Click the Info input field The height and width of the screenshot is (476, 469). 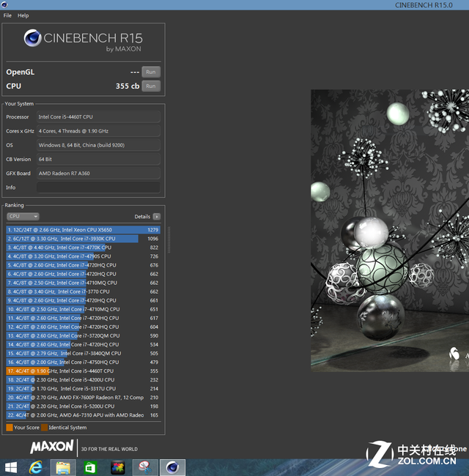(x=98, y=187)
